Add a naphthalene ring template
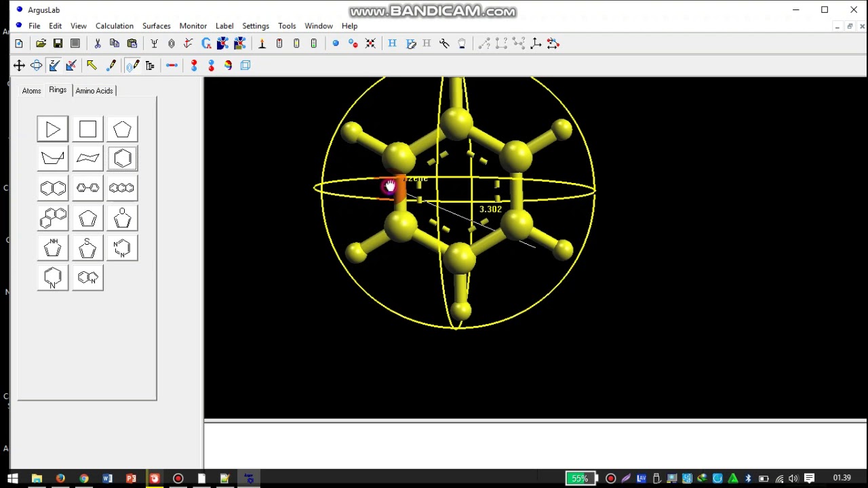The width and height of the screenshot is (868, 488). click(x=53, y=188)
